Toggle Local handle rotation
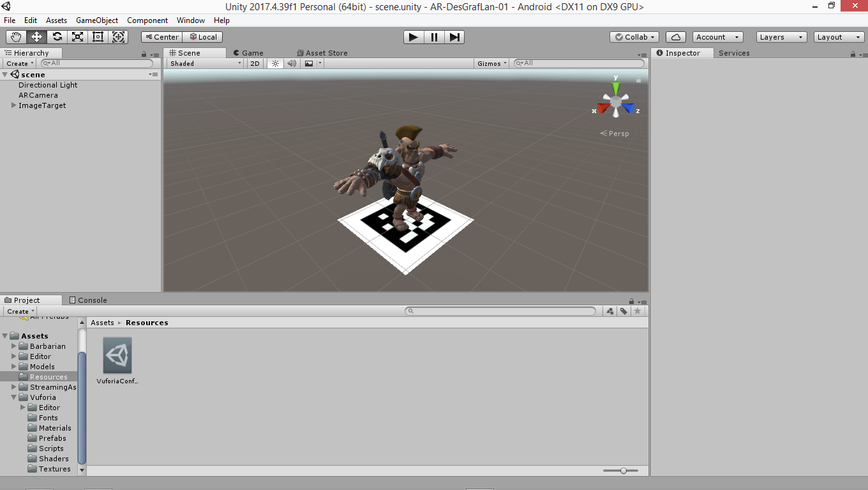Image resolution: width=868 pixels, height=490 pixels. coord(204,37)
